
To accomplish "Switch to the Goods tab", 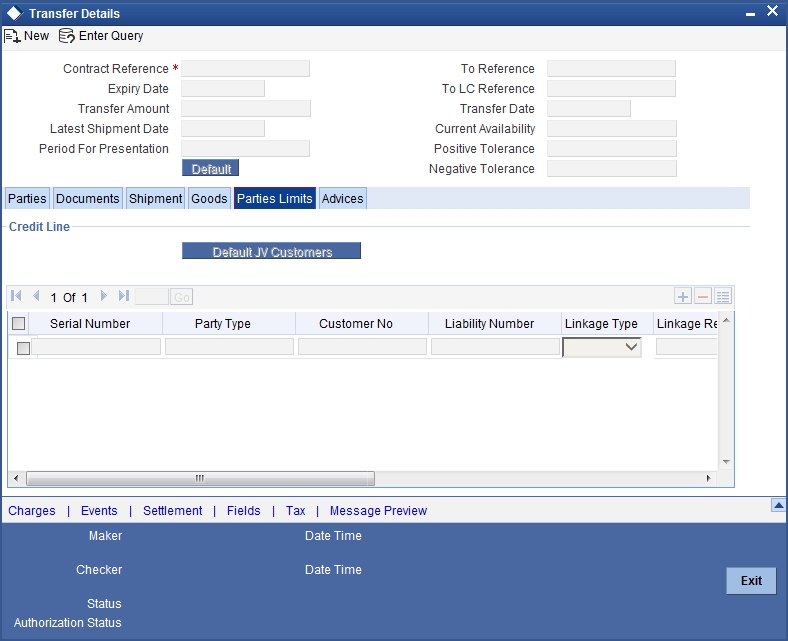I will (209, 199).
